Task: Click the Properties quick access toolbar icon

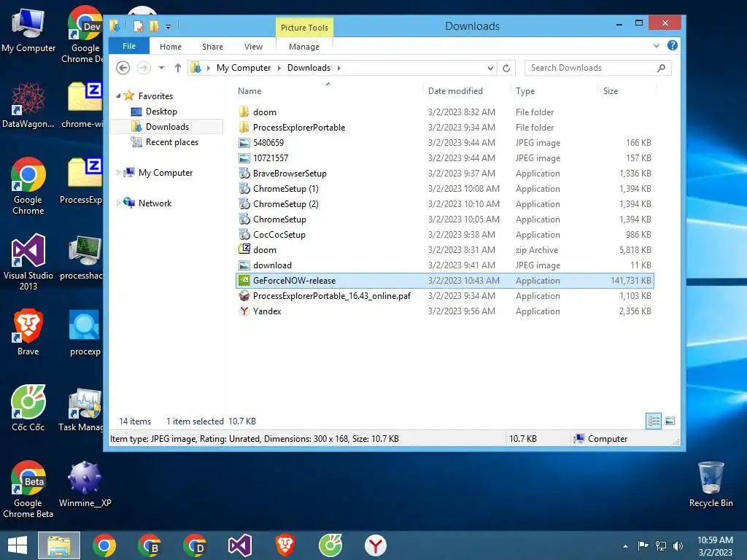Action: point(139,26)
